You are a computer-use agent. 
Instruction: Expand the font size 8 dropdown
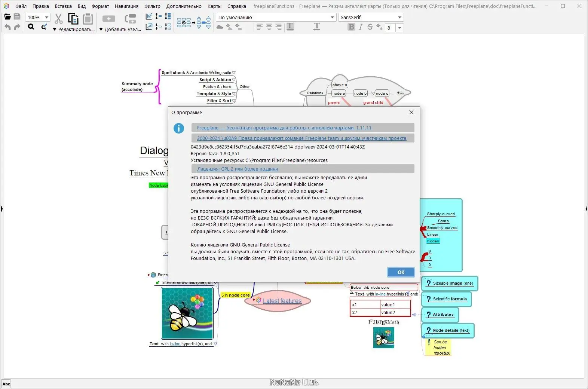(x=399, y=28)
